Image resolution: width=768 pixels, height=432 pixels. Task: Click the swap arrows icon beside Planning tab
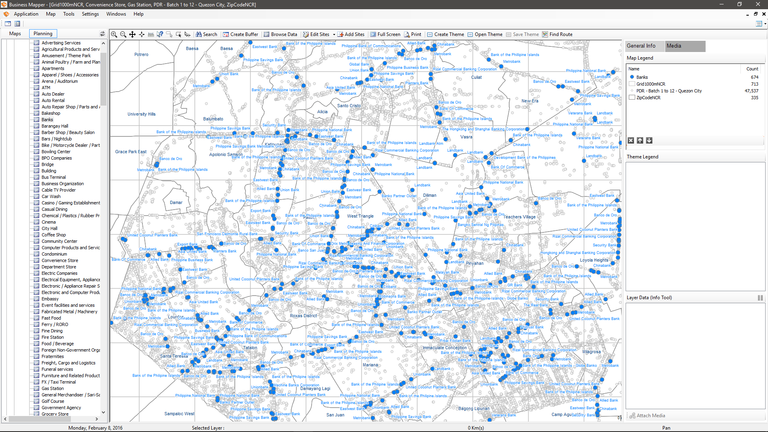tap(102, 34)
